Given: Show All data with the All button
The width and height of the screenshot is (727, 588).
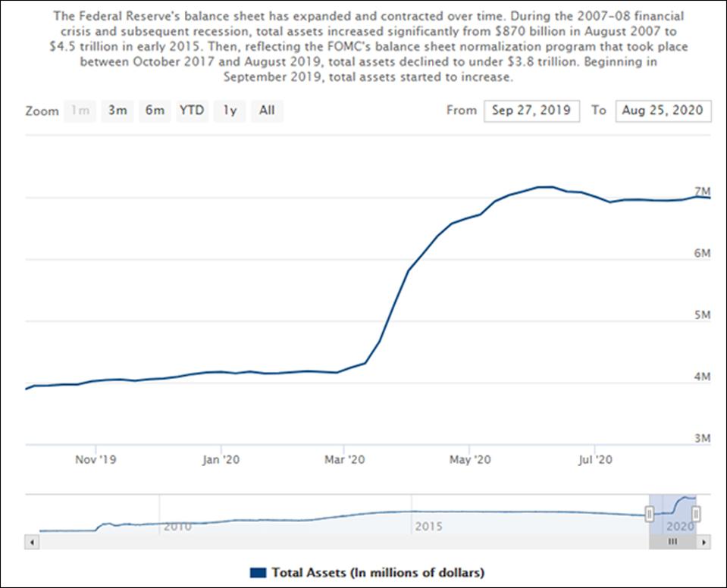Looking at the screenshot, I should point(267,111).
